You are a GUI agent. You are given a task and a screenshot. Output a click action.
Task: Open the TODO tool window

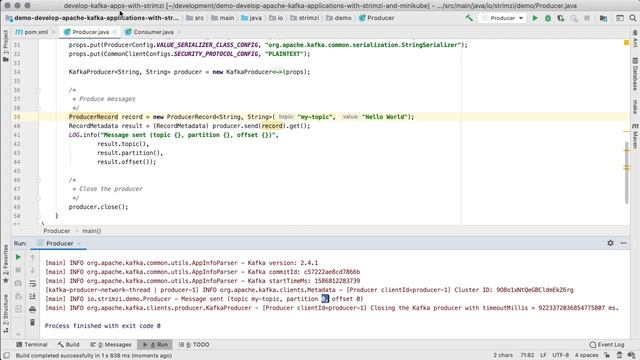click(194, 344)
